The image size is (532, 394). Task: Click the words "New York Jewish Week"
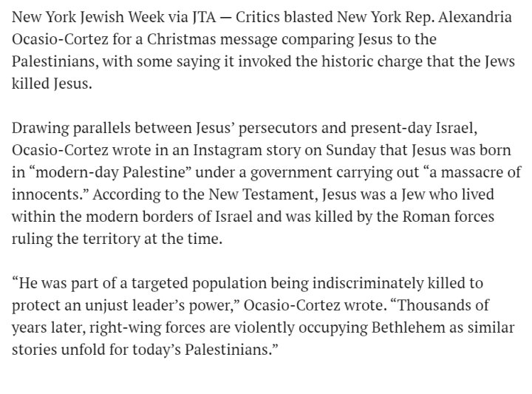[x=88, y=17]
